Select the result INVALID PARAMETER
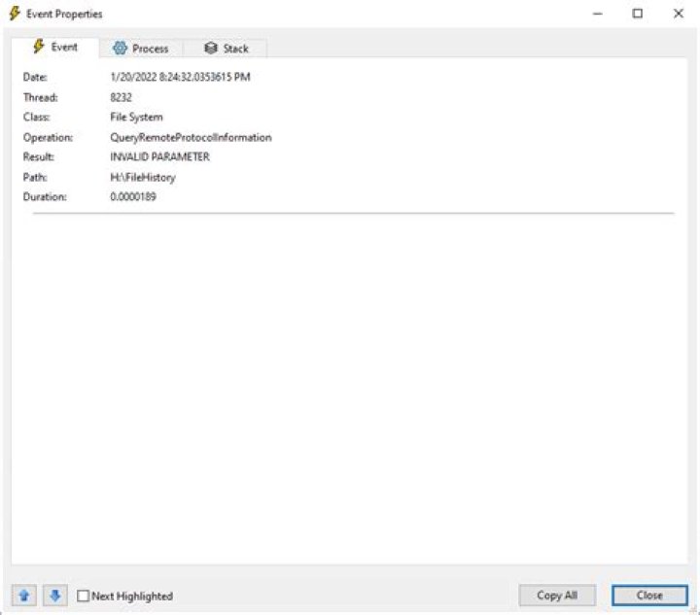 [159, 157]
